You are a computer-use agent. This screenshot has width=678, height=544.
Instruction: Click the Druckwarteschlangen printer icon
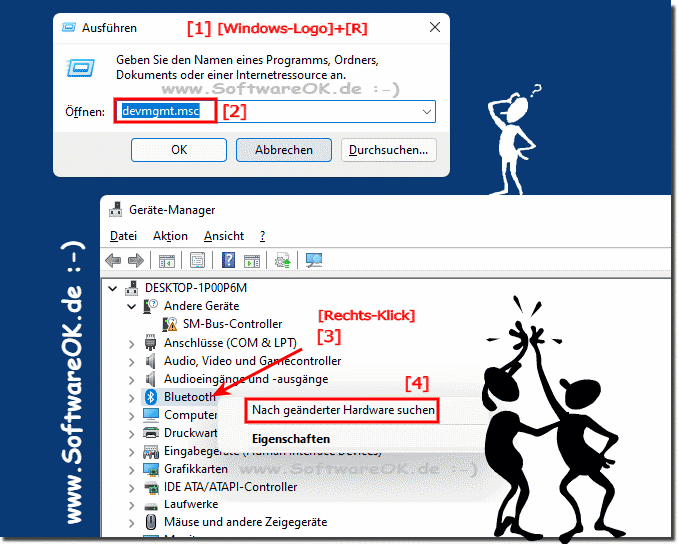tap(150, 432)
